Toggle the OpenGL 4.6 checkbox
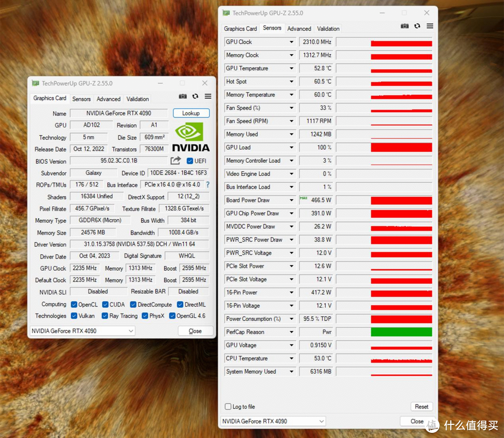 172,316
